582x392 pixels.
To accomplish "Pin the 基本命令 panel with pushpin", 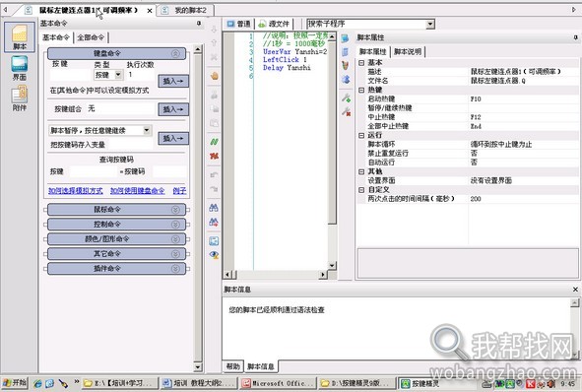I will click(x=199, y=23).
